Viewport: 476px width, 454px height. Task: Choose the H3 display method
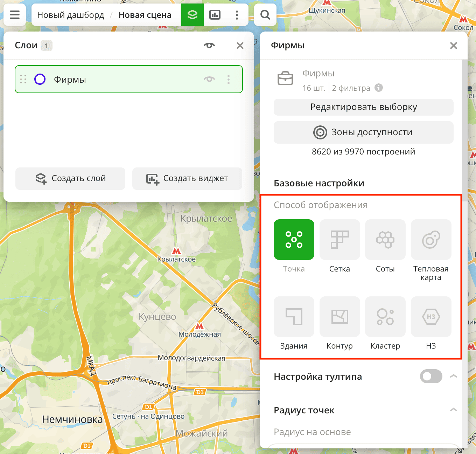coord(431,317)
